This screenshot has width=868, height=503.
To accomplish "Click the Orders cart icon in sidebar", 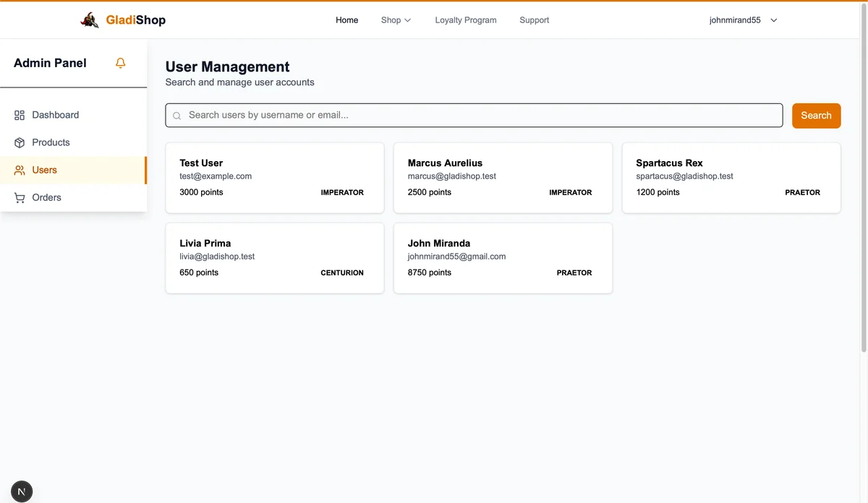I will point(20,197).
